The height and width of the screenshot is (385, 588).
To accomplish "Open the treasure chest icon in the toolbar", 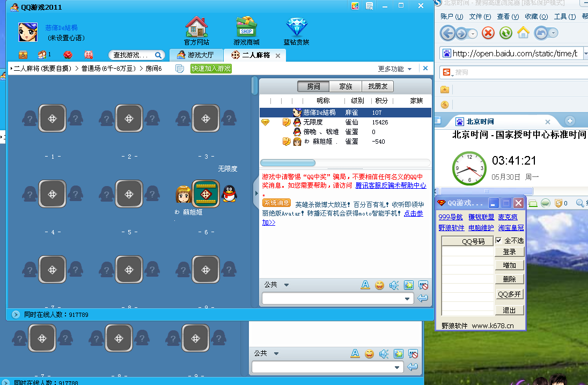I will [23, 55].
